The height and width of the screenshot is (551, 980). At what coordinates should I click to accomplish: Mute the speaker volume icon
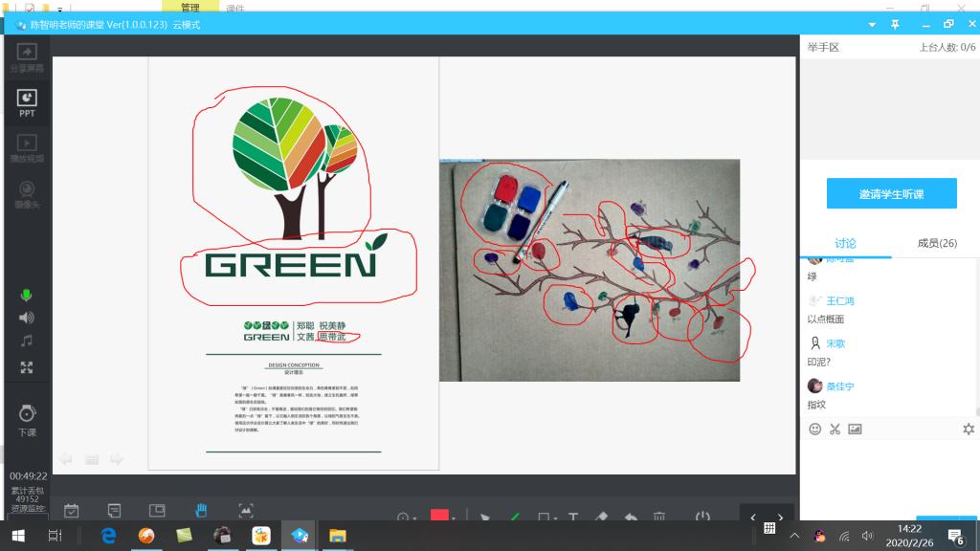click(27, 318)
